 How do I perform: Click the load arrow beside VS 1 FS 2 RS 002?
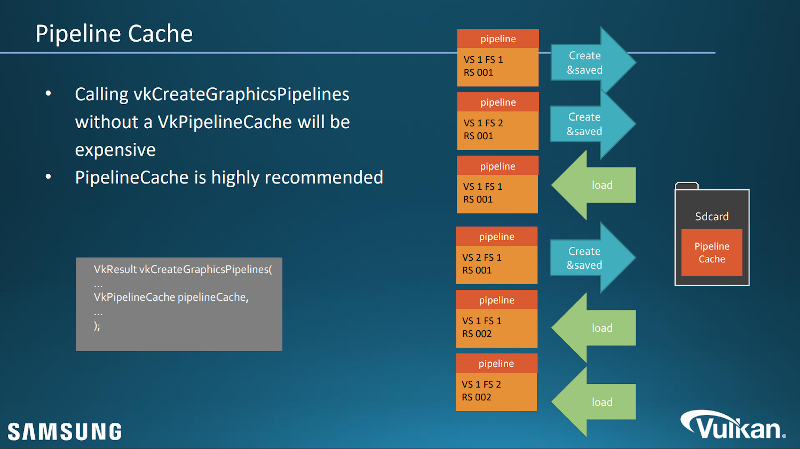pos(596,402)
